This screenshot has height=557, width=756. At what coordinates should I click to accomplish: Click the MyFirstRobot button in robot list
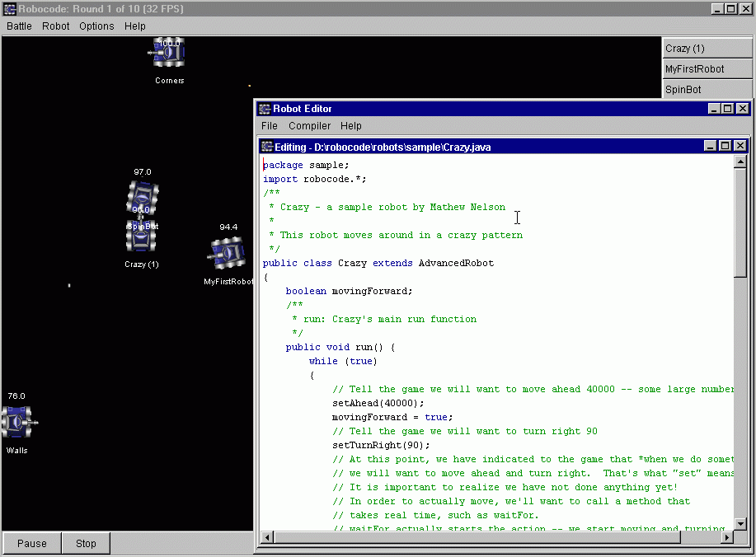click(707, 69)
